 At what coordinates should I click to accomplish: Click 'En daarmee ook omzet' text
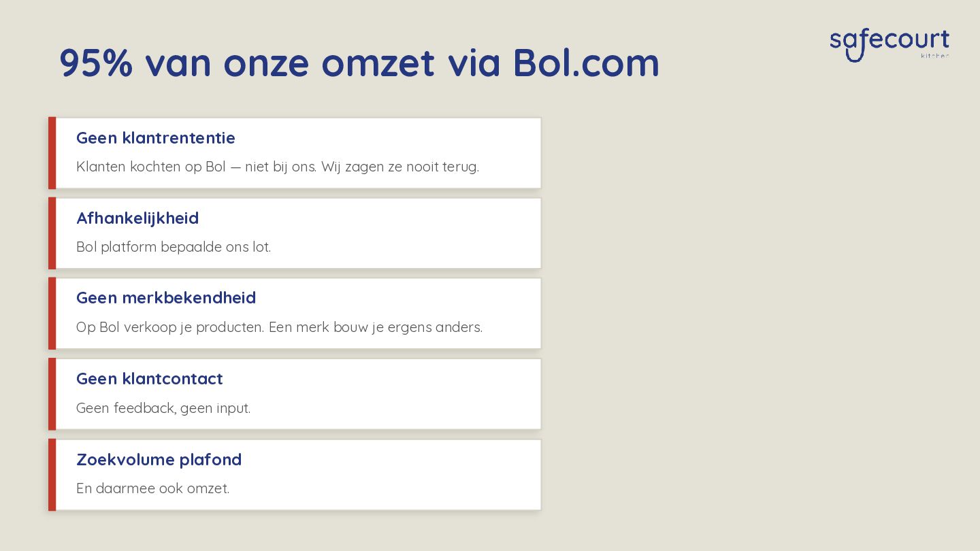(x=153, y=488)
